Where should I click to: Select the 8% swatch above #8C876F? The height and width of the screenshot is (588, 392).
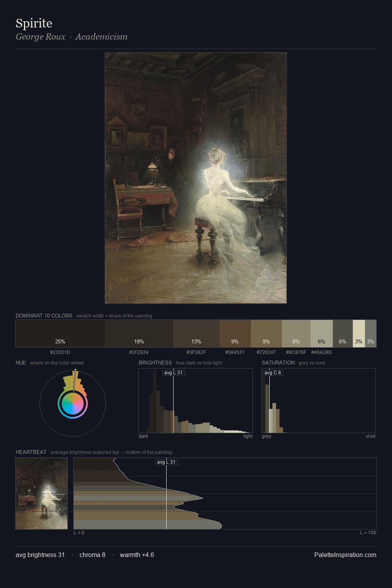[x=296, y=334]
